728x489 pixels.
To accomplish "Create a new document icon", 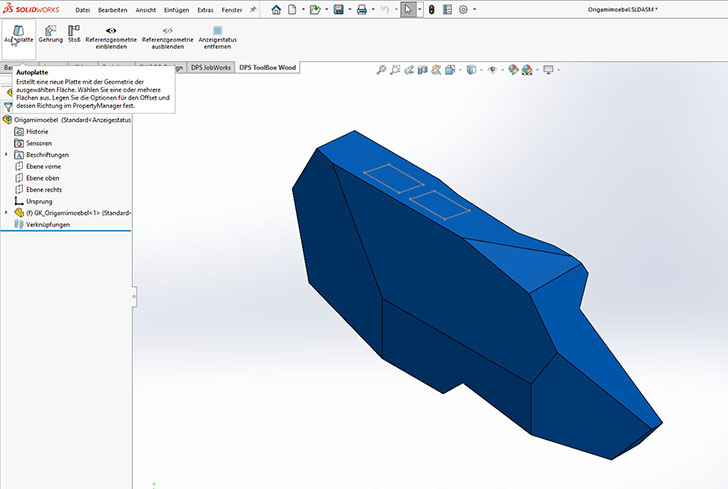I will pos(292,9).
